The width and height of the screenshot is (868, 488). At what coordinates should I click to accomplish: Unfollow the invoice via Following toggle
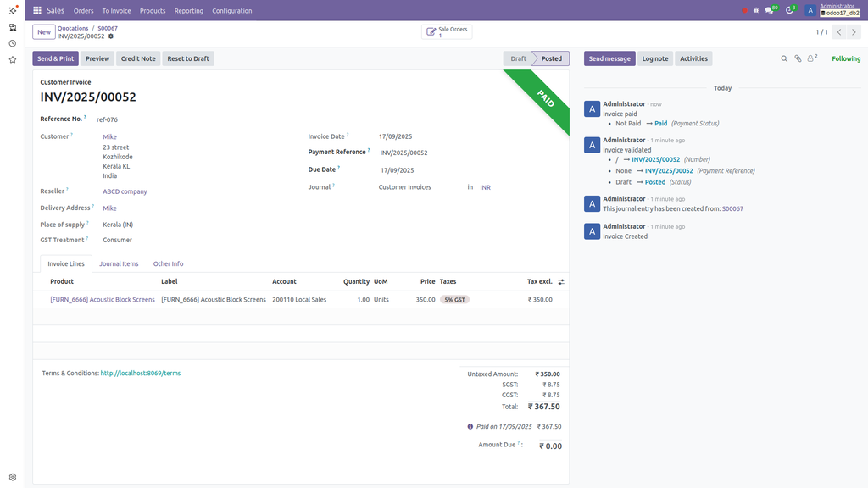pyautogui.click(x=845, y=58)
